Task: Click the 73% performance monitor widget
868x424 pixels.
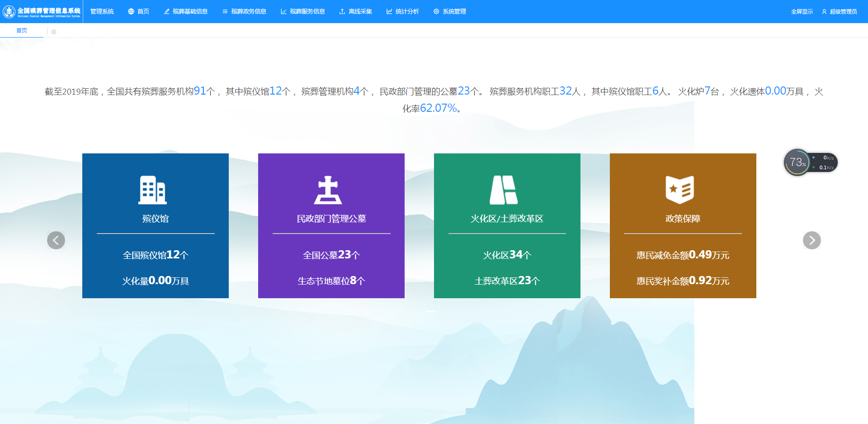Action: pos(811,162)
